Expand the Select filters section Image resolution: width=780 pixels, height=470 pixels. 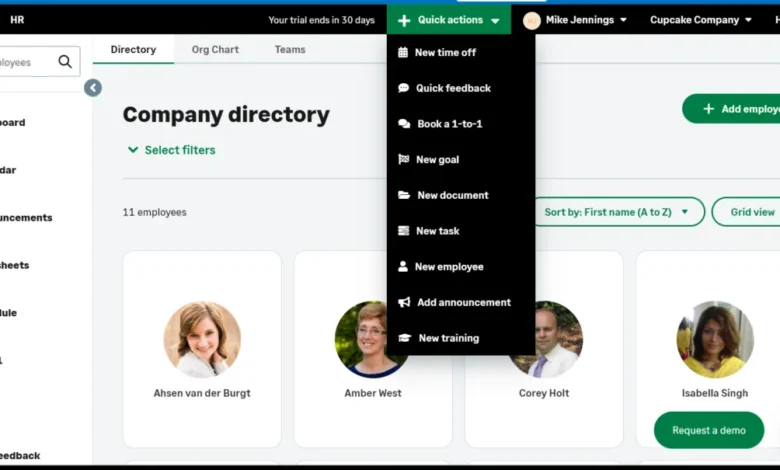(x=171, y=150)
